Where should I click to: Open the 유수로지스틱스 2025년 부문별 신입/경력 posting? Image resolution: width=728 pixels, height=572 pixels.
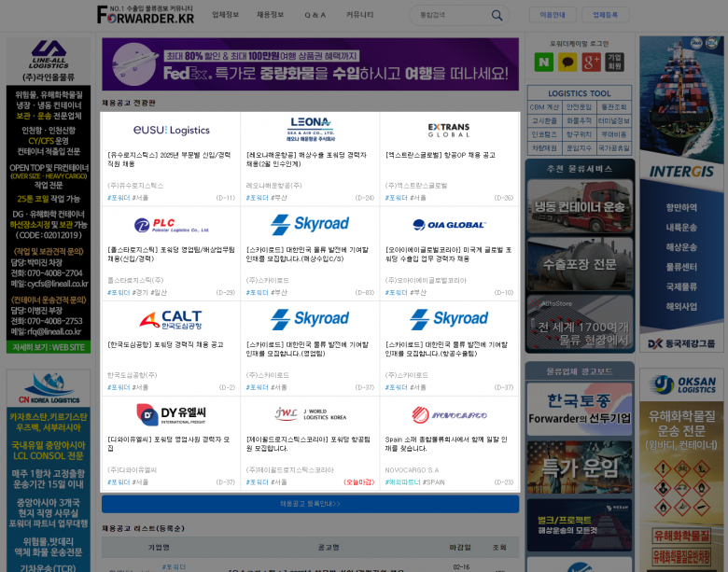pyautogui.click(x=169, y=160)
